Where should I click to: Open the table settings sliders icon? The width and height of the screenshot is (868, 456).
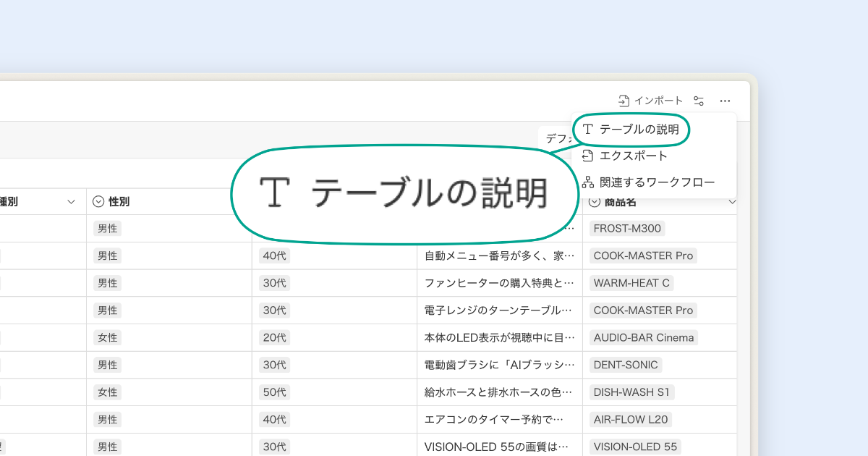tap(699, 101)
